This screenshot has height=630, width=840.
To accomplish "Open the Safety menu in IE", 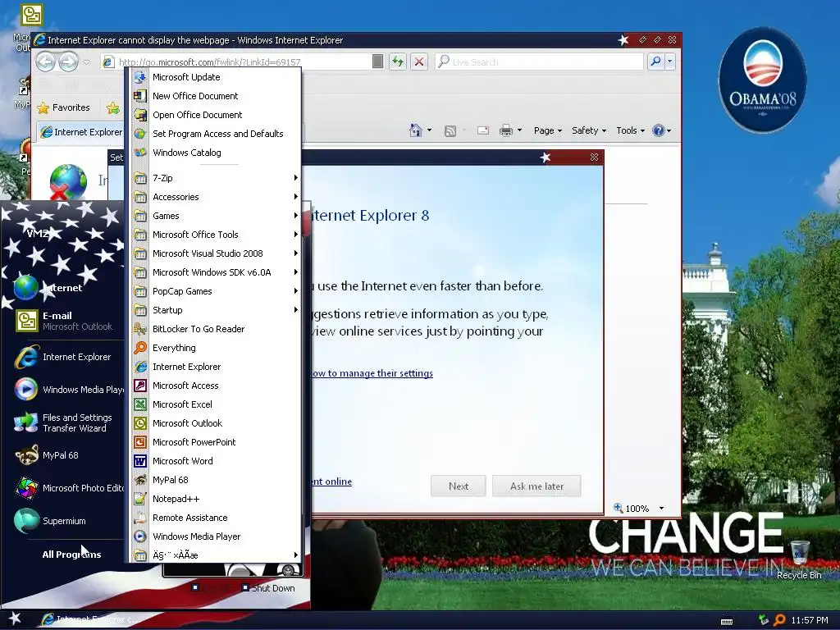I will (x=589, y=130).
